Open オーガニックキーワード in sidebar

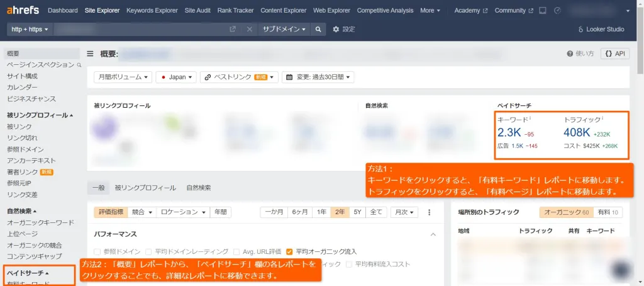tap(40, 222)
